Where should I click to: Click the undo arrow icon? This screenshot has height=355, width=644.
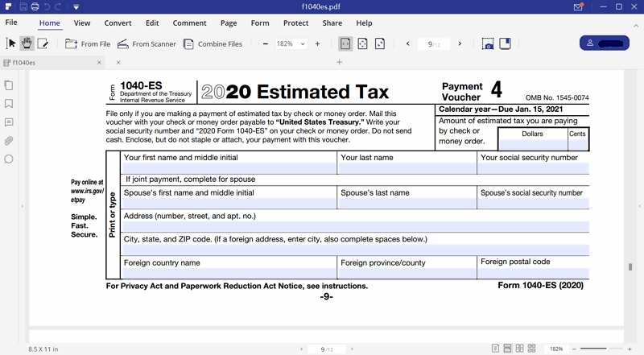[x=47, y=6]
